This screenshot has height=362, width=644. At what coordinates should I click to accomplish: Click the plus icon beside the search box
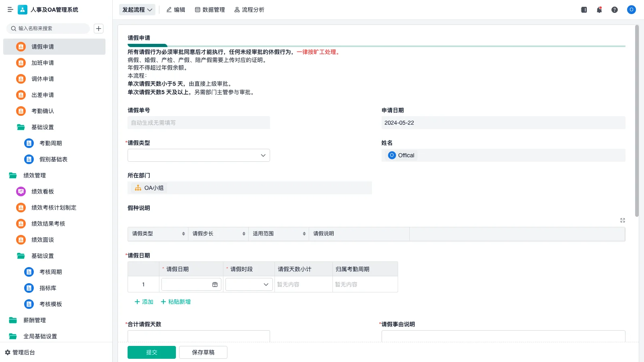99,29
